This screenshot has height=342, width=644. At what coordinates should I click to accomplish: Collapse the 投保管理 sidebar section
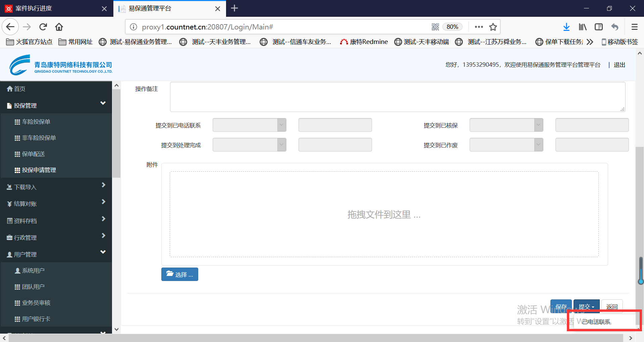point(56,105)
